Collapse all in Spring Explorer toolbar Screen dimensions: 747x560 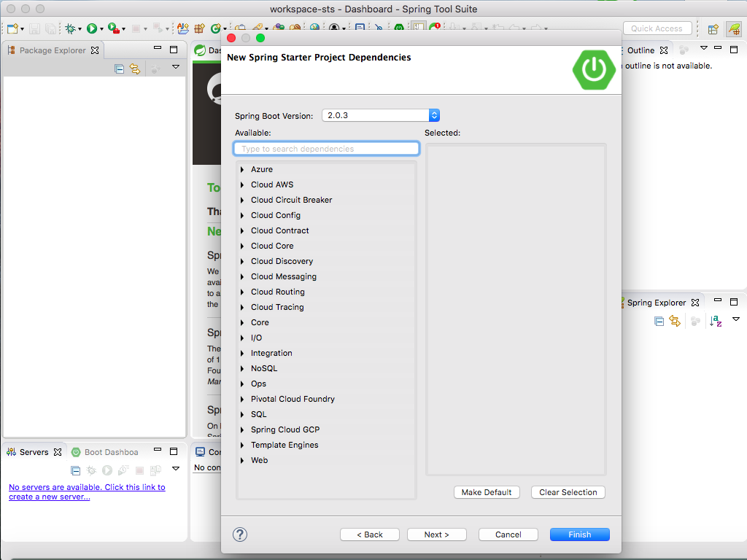[x=659, y=322]
